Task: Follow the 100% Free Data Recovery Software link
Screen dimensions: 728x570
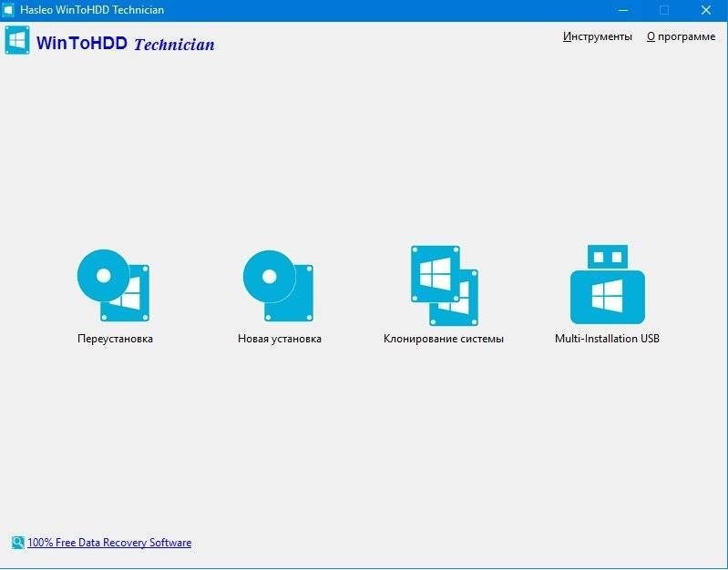Action: 109,542
